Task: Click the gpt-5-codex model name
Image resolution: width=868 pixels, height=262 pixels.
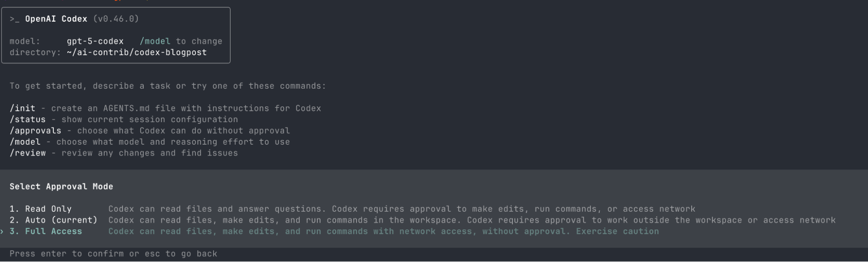Action: tap(95, 41)
